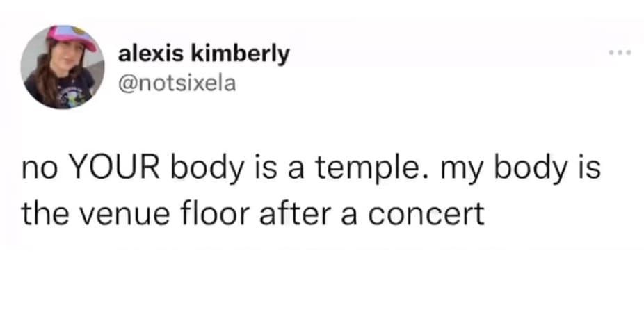Open the alexis kimberly display name link
The height and width of the screenshot is (335, 644).
(x=203, y=53)
